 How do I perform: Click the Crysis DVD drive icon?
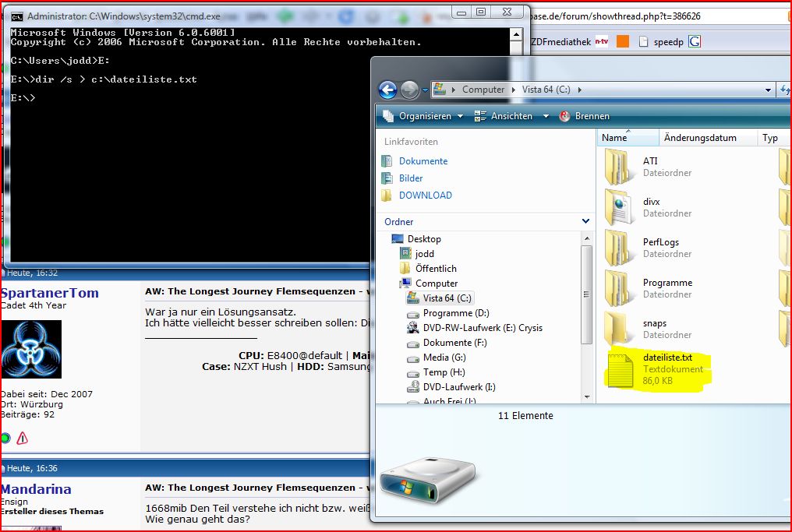[412, 328]
